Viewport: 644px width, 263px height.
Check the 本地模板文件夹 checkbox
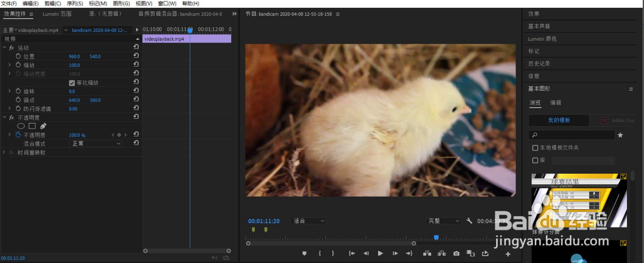pyautogui.click(x=535, y=148)
